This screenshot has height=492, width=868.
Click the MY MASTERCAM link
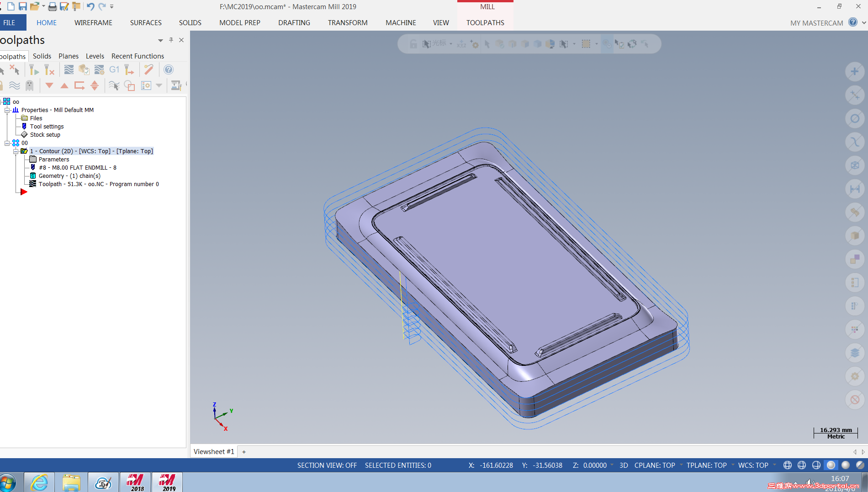click(x=817, y=23)
